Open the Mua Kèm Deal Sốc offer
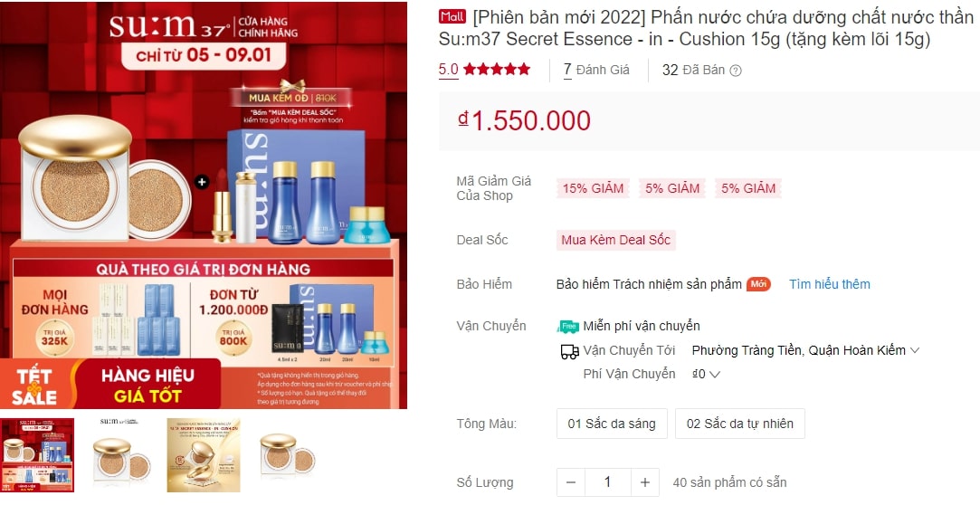 [x=615, y=240]
